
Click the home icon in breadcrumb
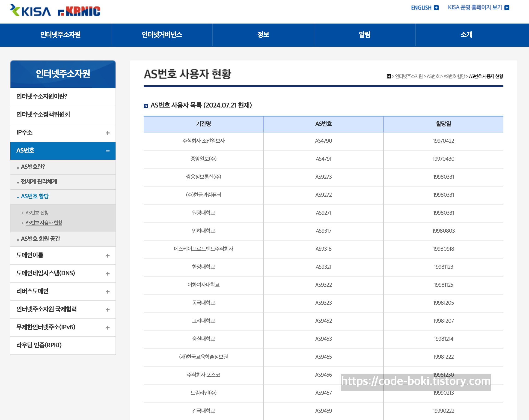389,76
